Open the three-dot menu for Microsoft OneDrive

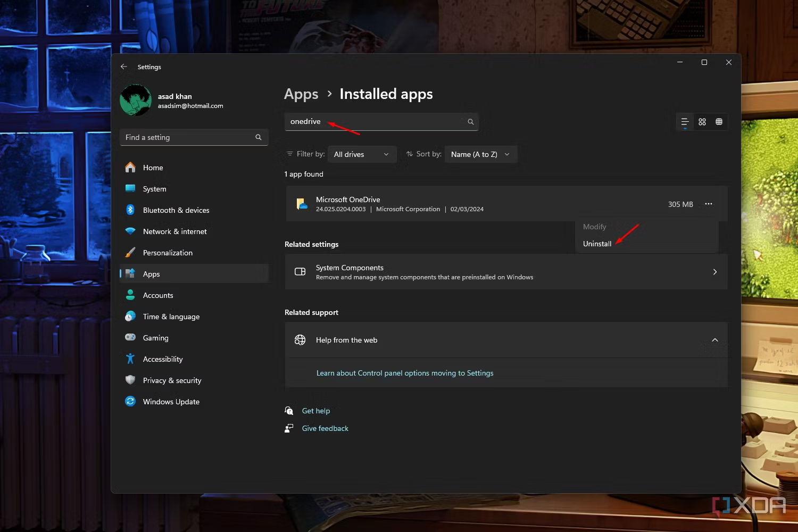tap(709, 204)
